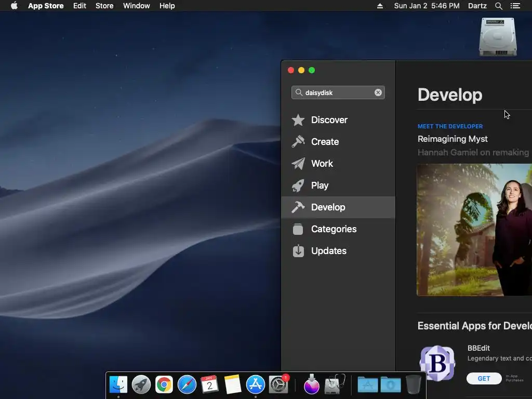Launch Safari from the Dock
Image resolution: width=532 pixels, height=399 pixels.
pyautogui.click(x=187, y=384)
